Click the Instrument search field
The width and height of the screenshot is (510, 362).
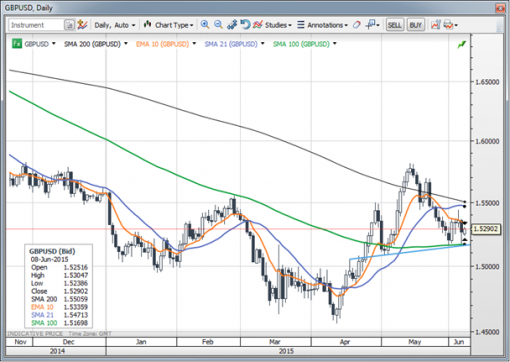point(36,25)
